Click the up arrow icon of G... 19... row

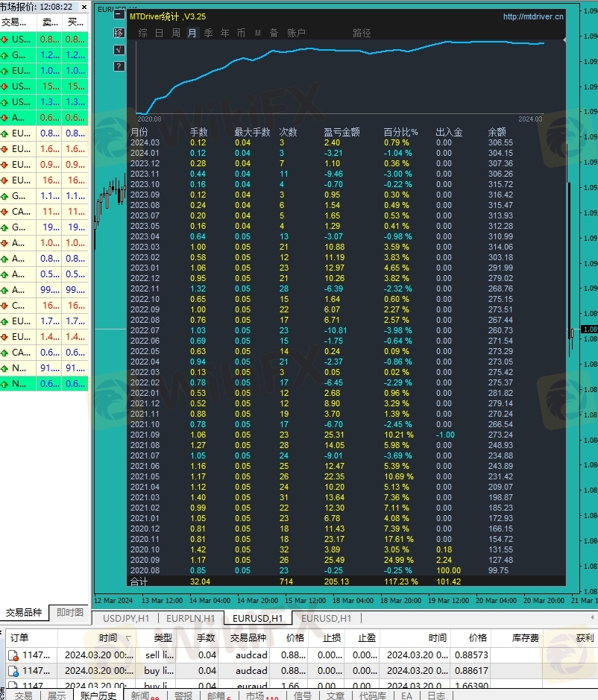(x=4, y=227)
